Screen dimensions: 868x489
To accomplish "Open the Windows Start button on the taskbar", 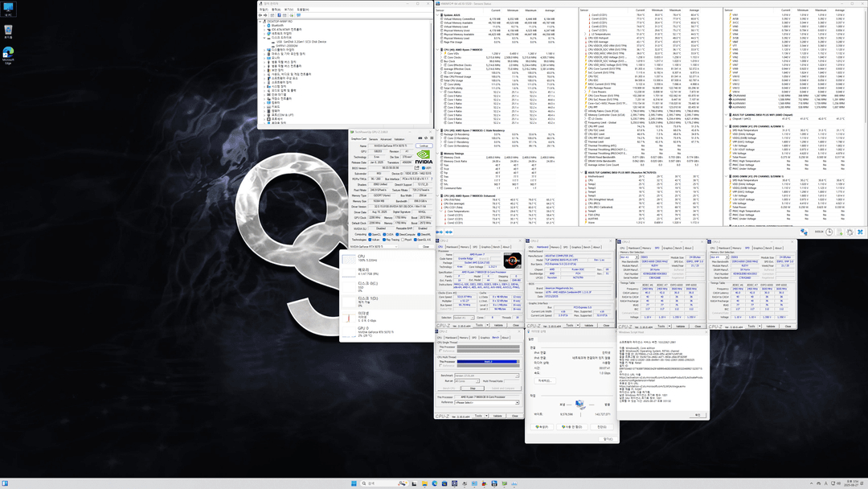I will (354, 483).
